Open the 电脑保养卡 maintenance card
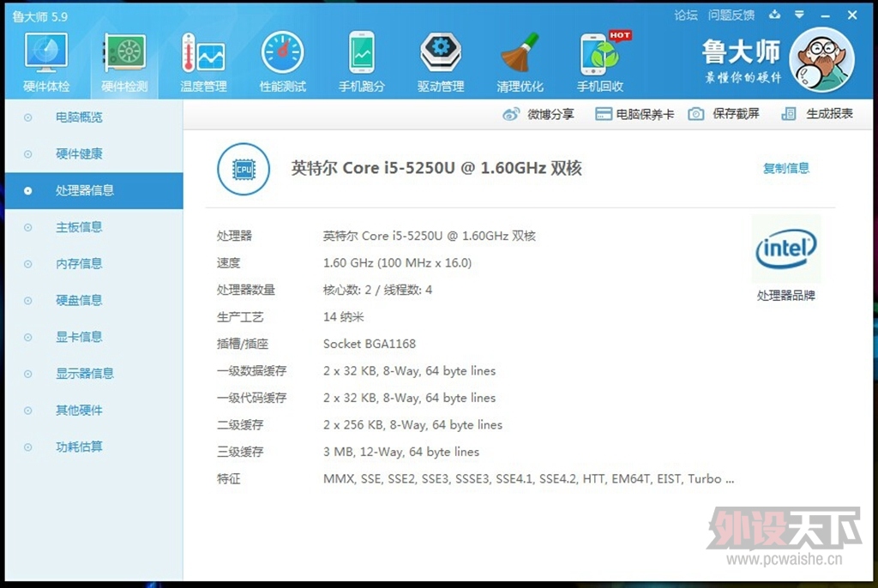The image size is (878, 588). click(634, 114)
